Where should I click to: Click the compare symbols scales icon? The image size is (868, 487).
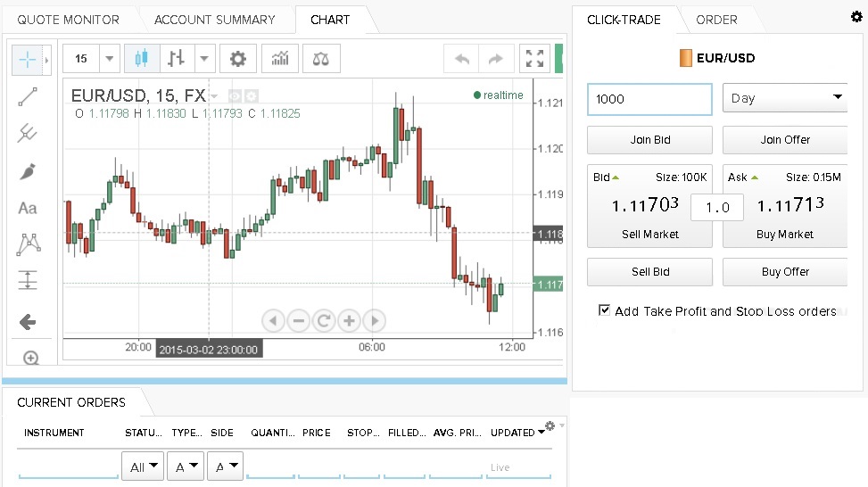[x=321, y=59]
